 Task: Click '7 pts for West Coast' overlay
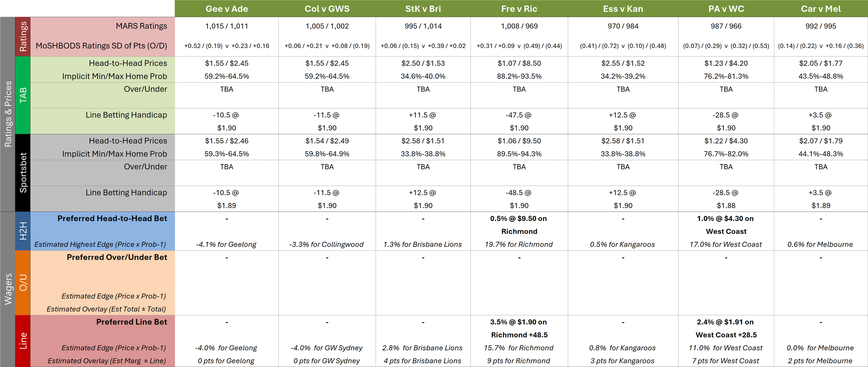(x=725, y=361)
